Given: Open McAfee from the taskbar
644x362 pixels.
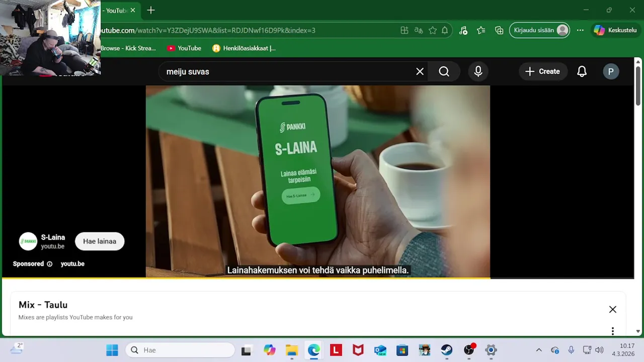Looking at the screenshot, I should tap(358, 350).
